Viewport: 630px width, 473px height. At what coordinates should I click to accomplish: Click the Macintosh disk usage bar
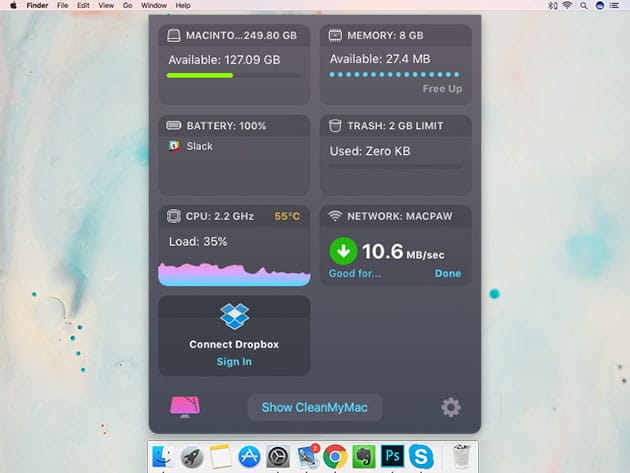[234, 75]
